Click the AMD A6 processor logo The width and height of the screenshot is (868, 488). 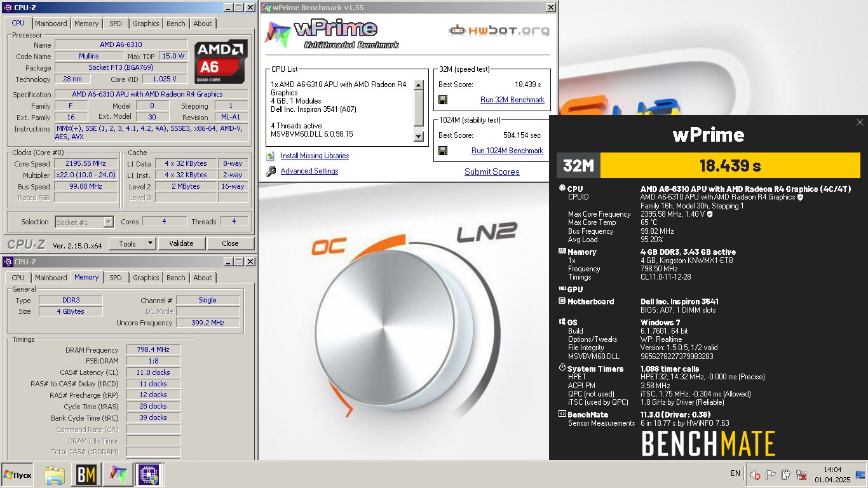pos(220,62)
